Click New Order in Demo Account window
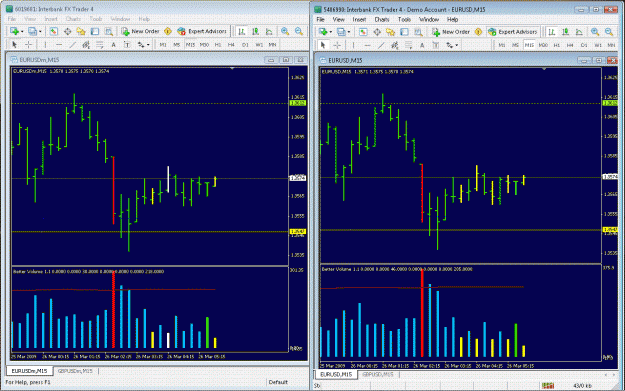This screenshot has height=391, width=625. (451, 32)
